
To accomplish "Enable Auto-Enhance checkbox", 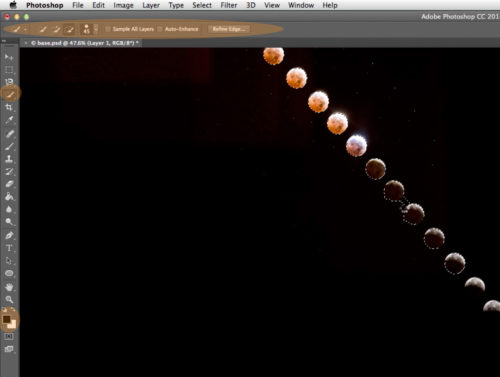I will pos(160,29).
